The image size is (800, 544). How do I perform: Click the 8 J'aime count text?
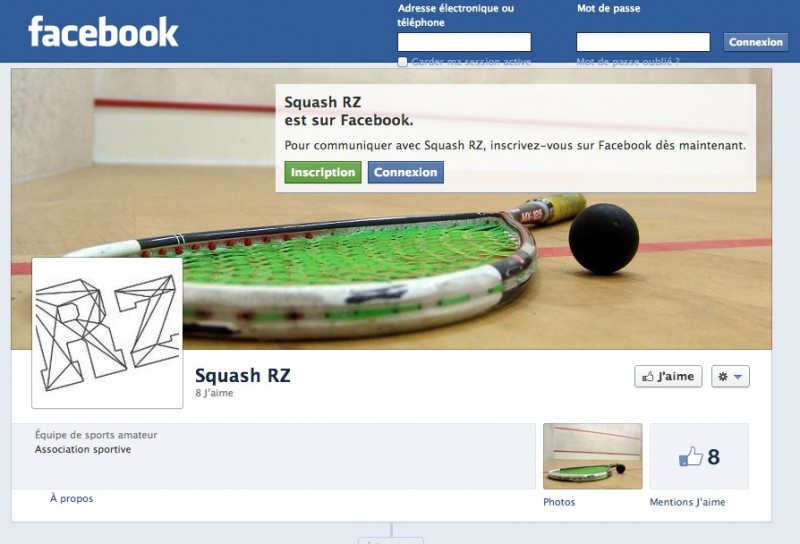point(214,393)
